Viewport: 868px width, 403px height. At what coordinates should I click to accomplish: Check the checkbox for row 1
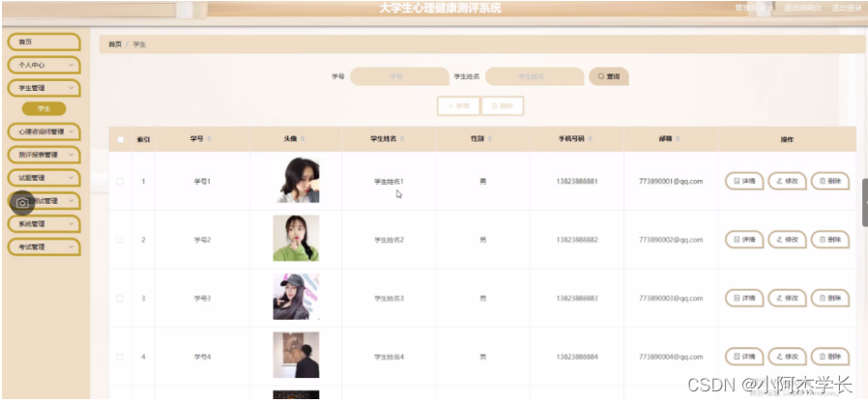pyautogui.click(x=120, y=181)
